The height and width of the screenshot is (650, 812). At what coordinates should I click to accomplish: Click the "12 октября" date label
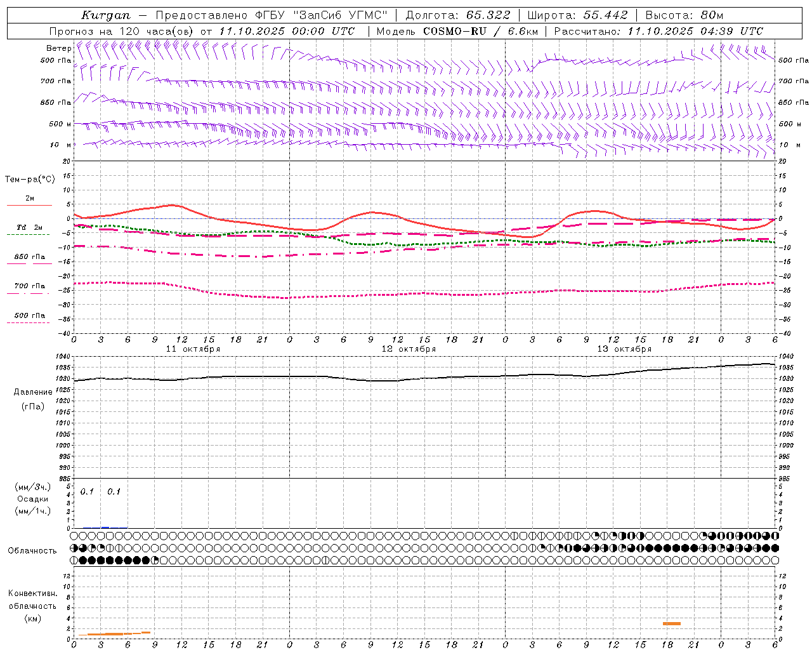pyautogui.click(x=409, y=349)
